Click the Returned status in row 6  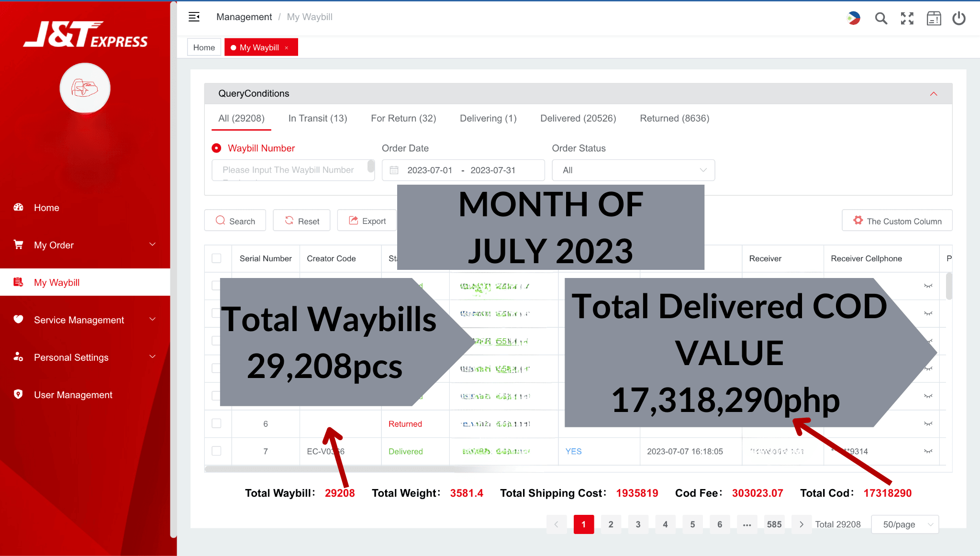(x=405, y=424)
